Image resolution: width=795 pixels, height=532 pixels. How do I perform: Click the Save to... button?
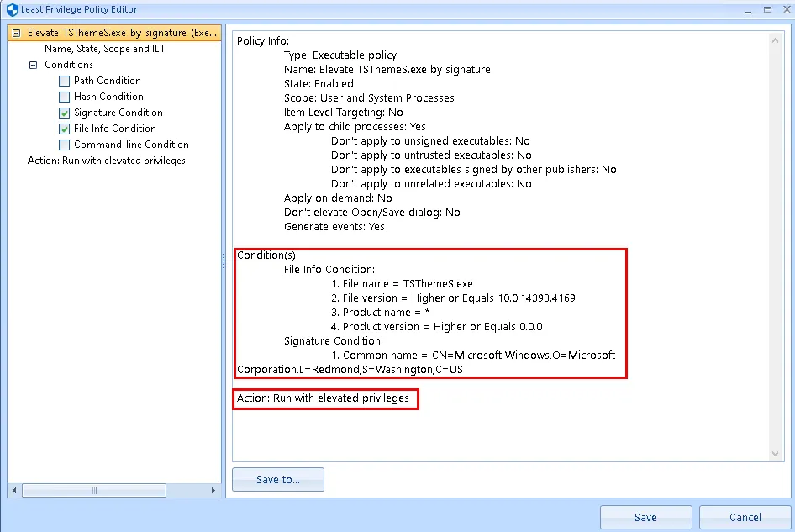[x=277, y=480]
